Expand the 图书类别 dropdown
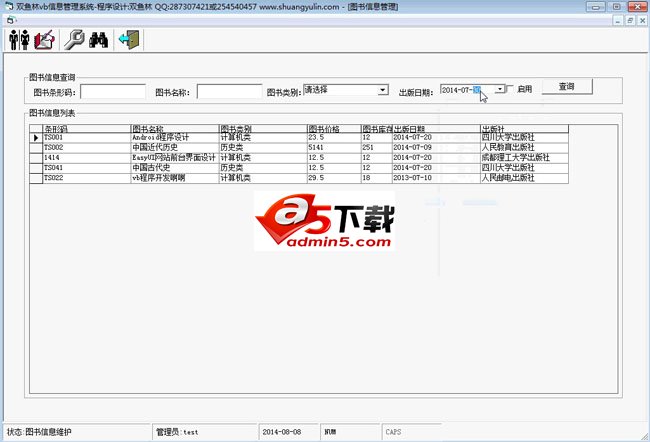This screenshot has width=650, height=442. (x=383, y=90)
